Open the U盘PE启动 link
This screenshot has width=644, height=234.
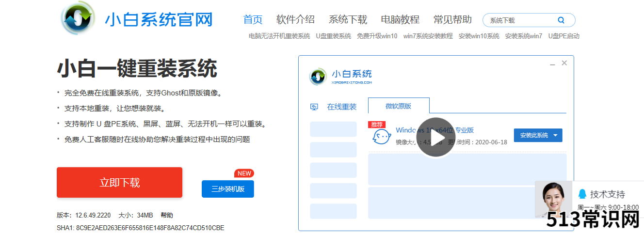[x=564, y=36]
